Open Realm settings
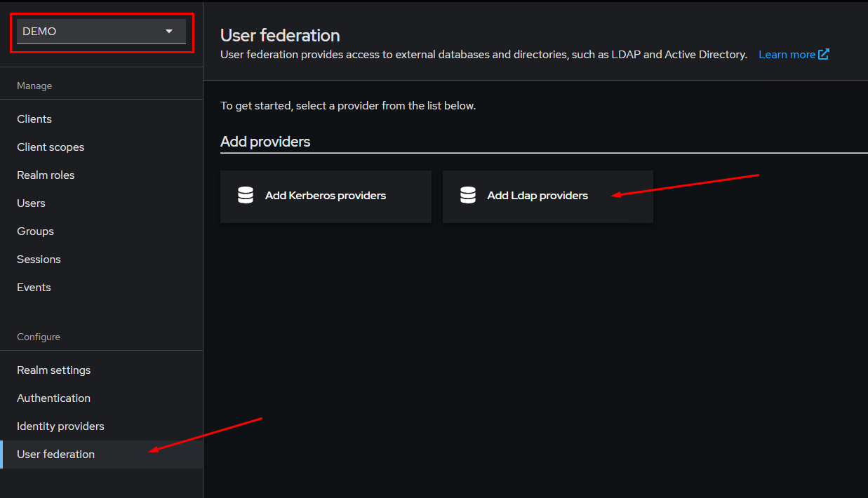868x498 pixels. point(53,370)
